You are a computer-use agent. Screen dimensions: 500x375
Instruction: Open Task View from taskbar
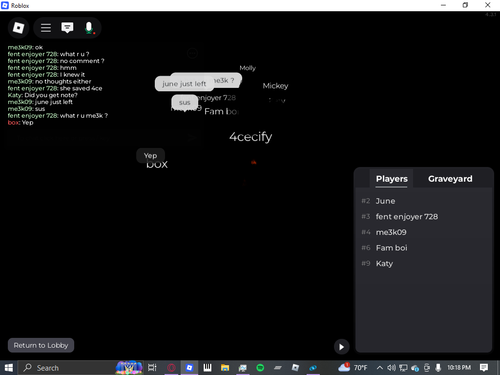[x=152, y=368]
